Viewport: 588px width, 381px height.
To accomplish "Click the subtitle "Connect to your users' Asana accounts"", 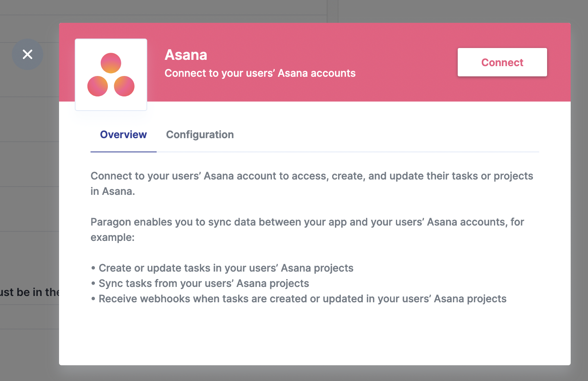I will pyautogui.click(x=260, y=73).
